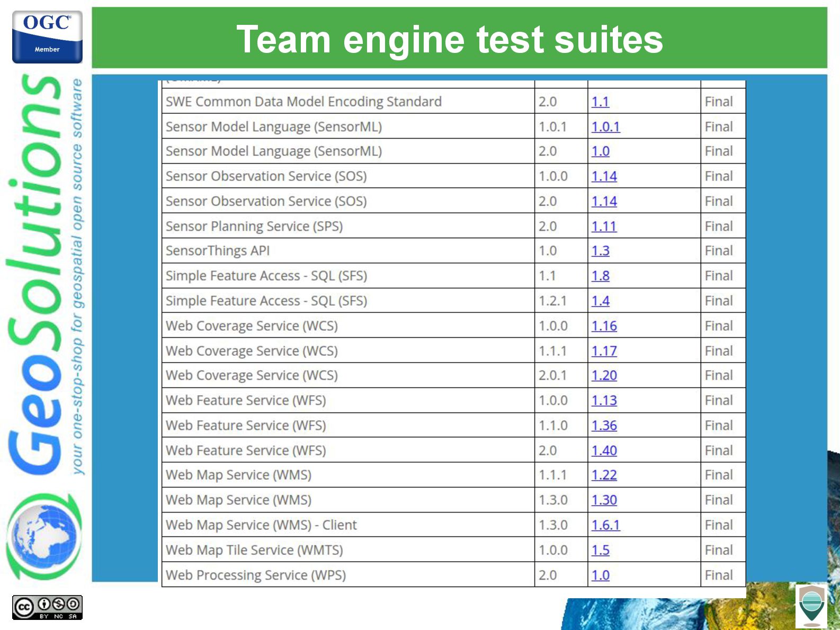Click 'Final' status in SFS 1.1 row
Viewport: 840px width, 630px height.
point(719,276)
